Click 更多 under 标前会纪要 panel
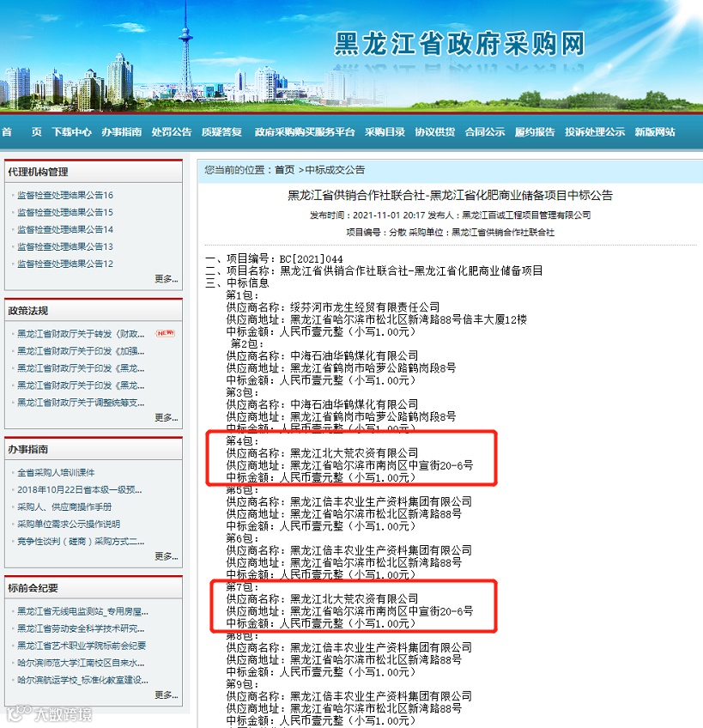Viewport: 703px width, 728px height. point(167,695)
